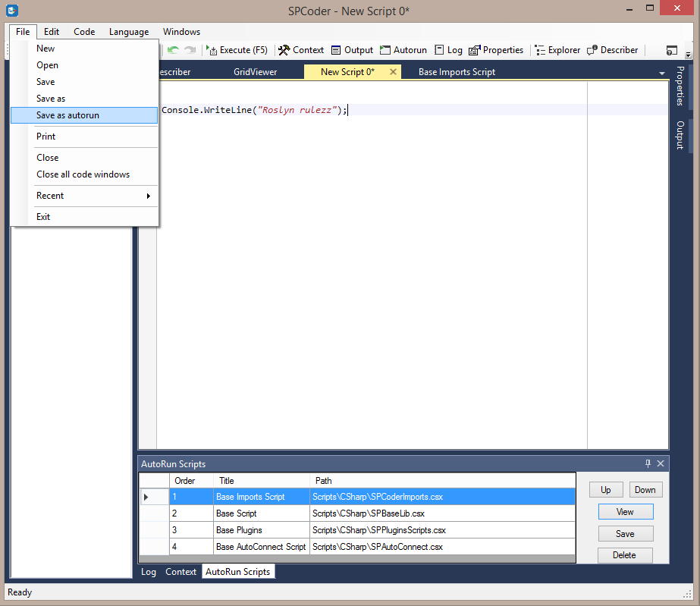Choose Open from the File menu

pyautogui.click(x=84, y=65)
